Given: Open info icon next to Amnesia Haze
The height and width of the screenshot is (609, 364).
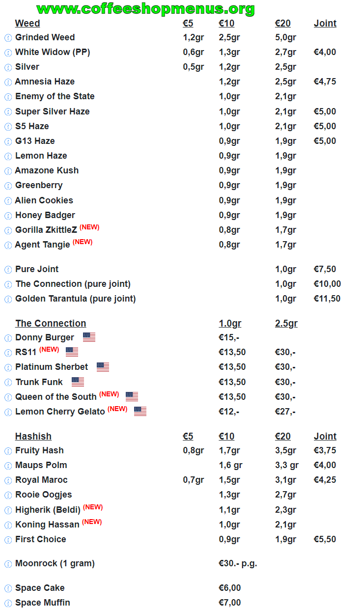Looking at the screenshot, I should 8,82.
